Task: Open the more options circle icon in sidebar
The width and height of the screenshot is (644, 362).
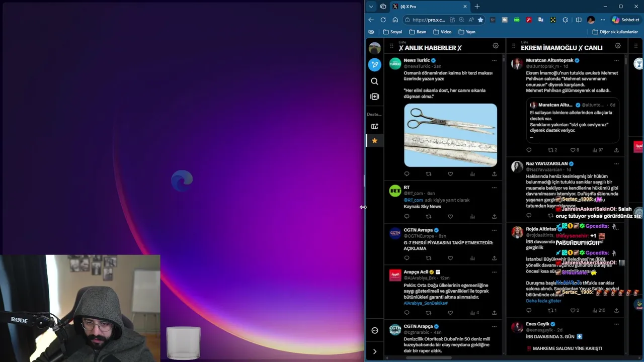Action: 374,330
